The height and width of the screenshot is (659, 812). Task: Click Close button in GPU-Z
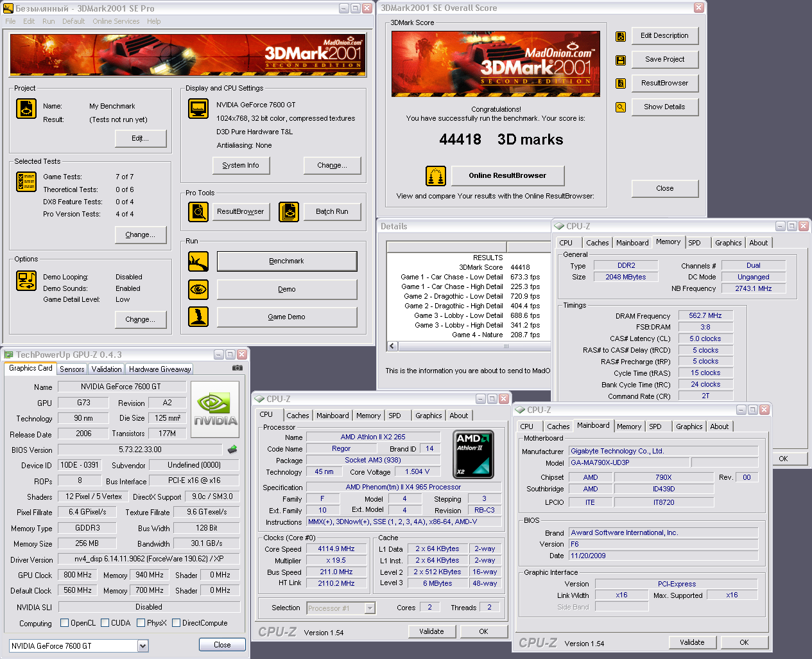(222, 645)
